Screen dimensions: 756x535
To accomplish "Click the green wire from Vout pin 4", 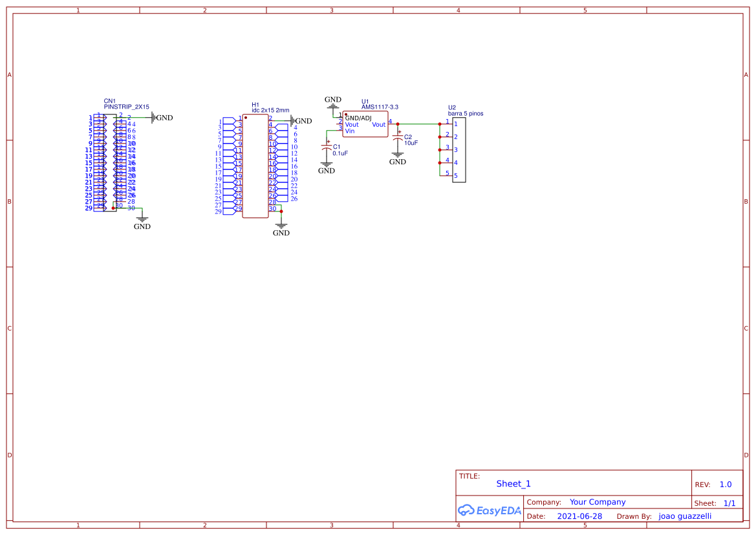I will click(418, 124).
